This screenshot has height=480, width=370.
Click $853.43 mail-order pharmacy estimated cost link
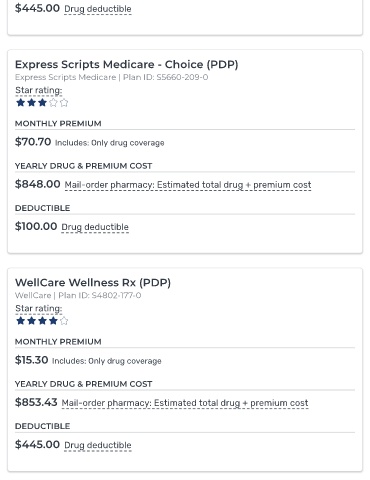[185, 403]
